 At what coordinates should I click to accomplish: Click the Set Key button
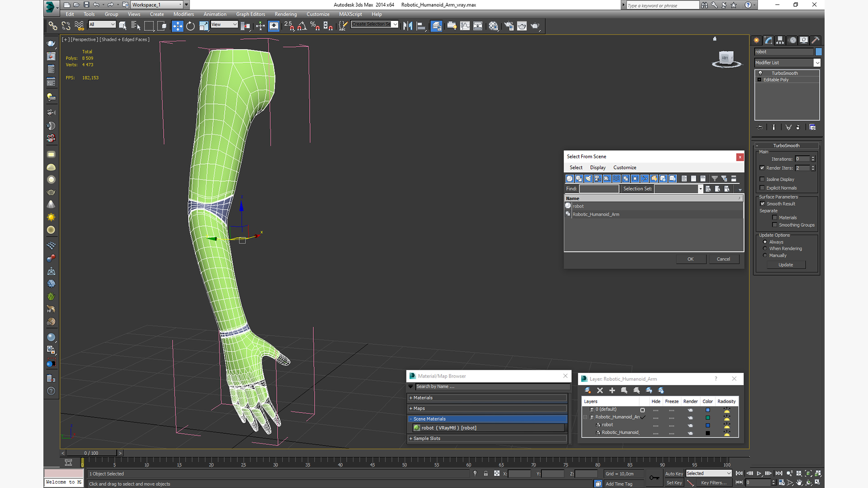point(674,483)
